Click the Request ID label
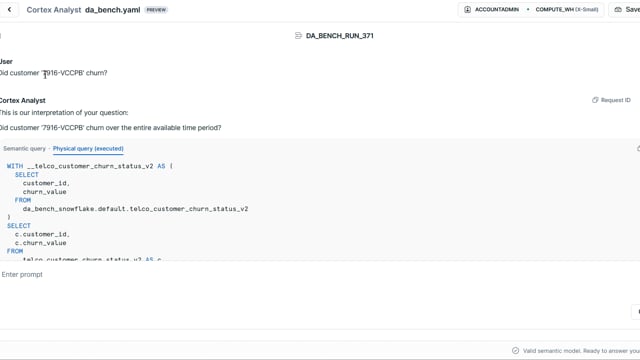 616,100
